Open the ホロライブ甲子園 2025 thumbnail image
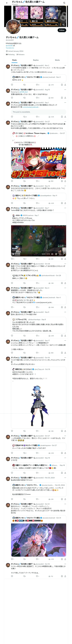Screen dimensions: 72x644 point(39,163)
